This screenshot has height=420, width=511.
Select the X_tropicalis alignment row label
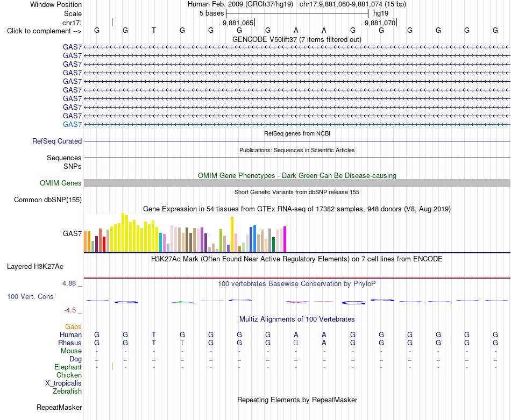[63, 383]
